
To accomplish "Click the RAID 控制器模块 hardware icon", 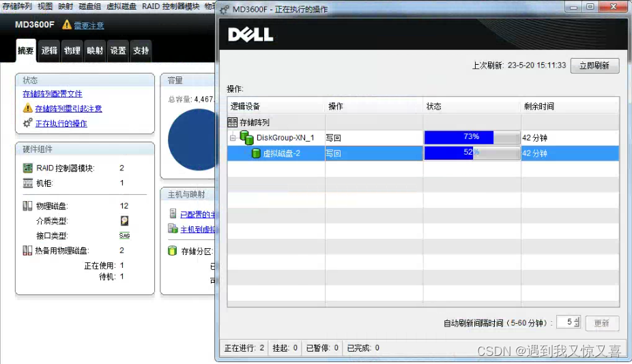I will click(x=28, y=168).
